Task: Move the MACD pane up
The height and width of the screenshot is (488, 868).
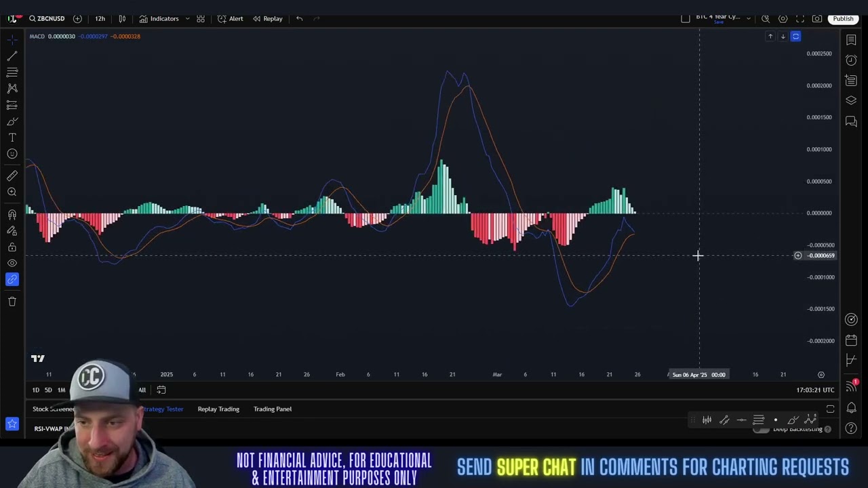Action: click(770, 37)
